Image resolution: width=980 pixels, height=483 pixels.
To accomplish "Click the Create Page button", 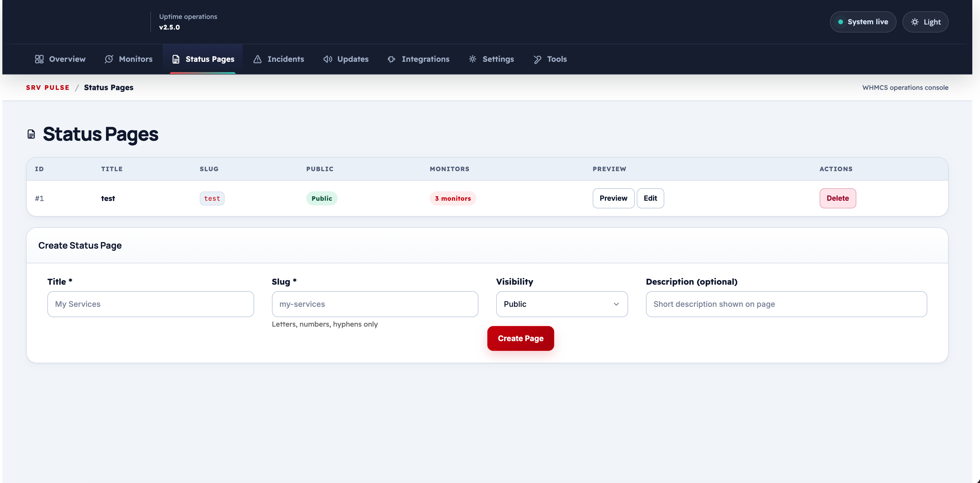I will pyautogui.click(x=520, y=338).
